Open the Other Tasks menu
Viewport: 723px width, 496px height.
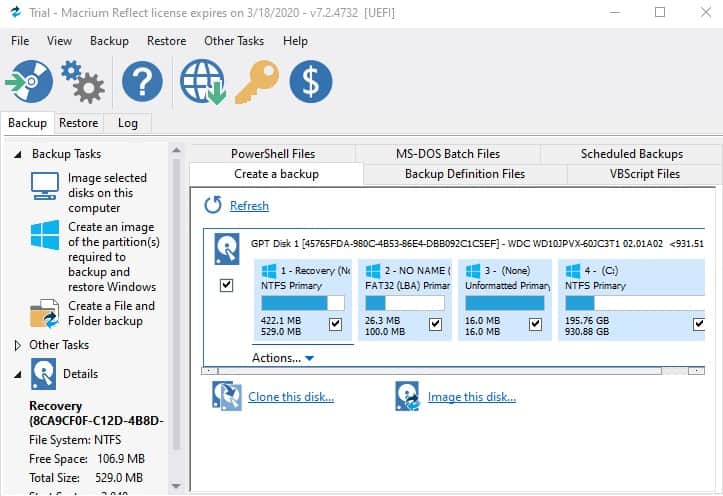coord(234,41)
